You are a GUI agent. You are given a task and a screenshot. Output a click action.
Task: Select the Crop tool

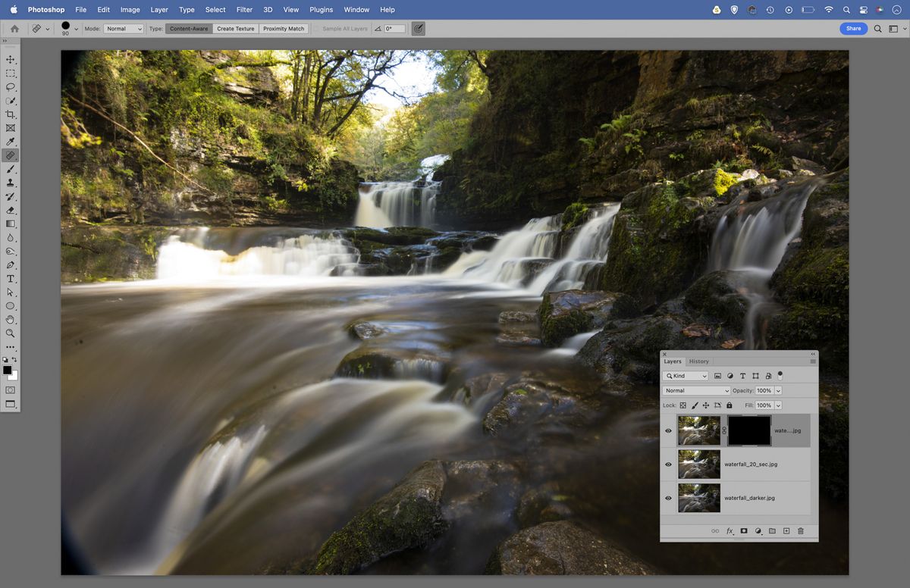(x=11, y=114)
